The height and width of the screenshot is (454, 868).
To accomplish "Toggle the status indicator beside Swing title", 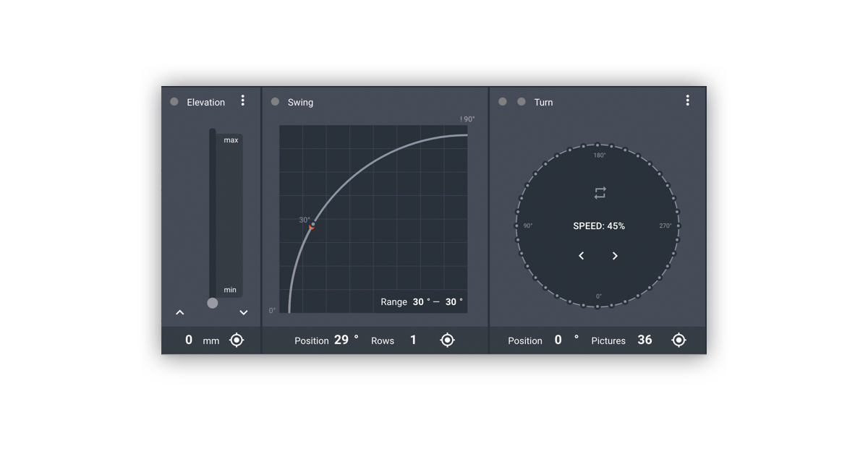I will tap(275, 102).
